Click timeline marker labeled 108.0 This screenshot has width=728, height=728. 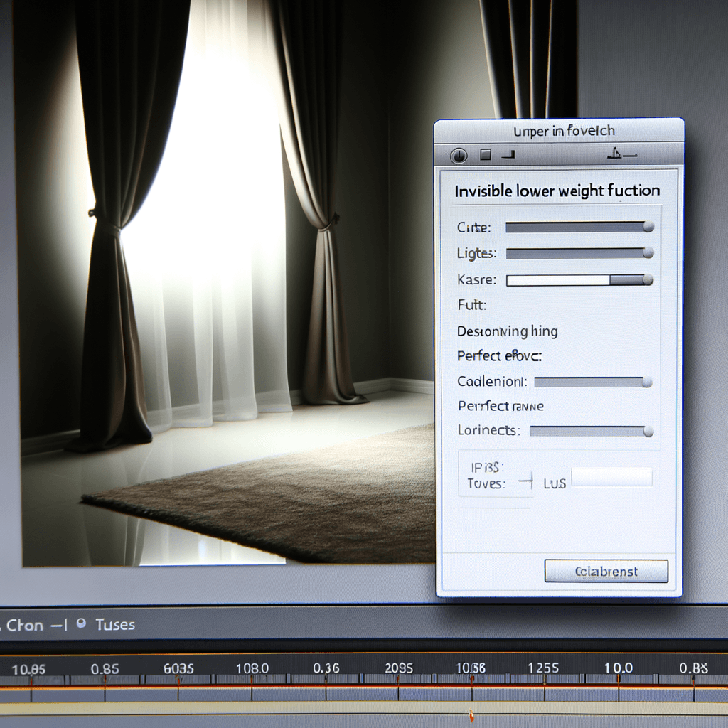tap(252, 668)
